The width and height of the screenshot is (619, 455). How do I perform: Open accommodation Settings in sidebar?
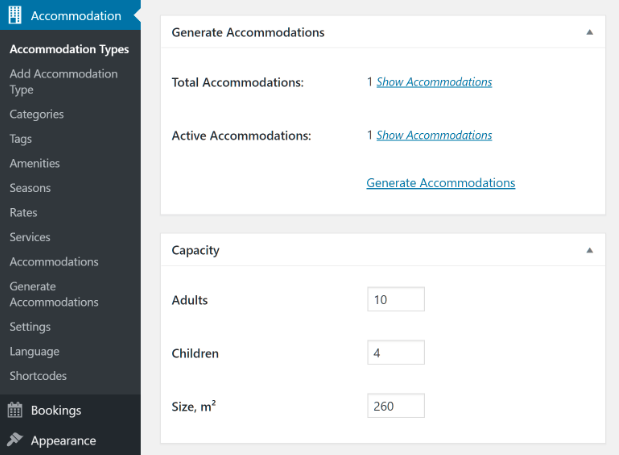pyautogui.click(x=30, y=327)
